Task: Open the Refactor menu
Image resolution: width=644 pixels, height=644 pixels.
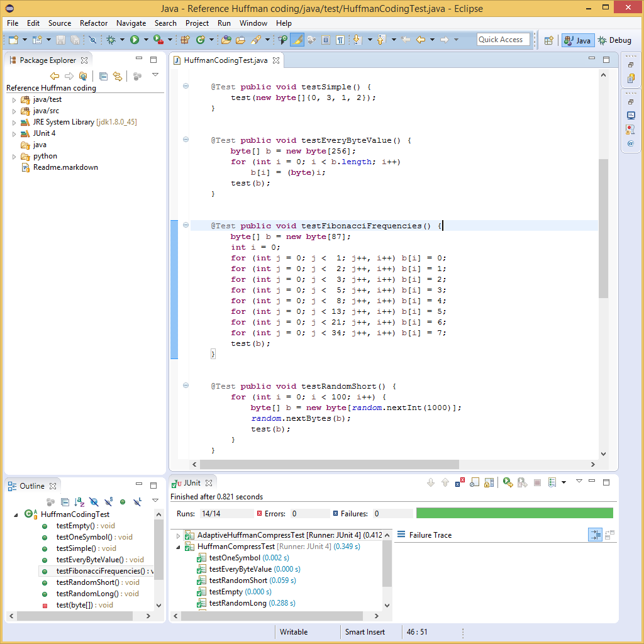Action: [x=94, y=23]
